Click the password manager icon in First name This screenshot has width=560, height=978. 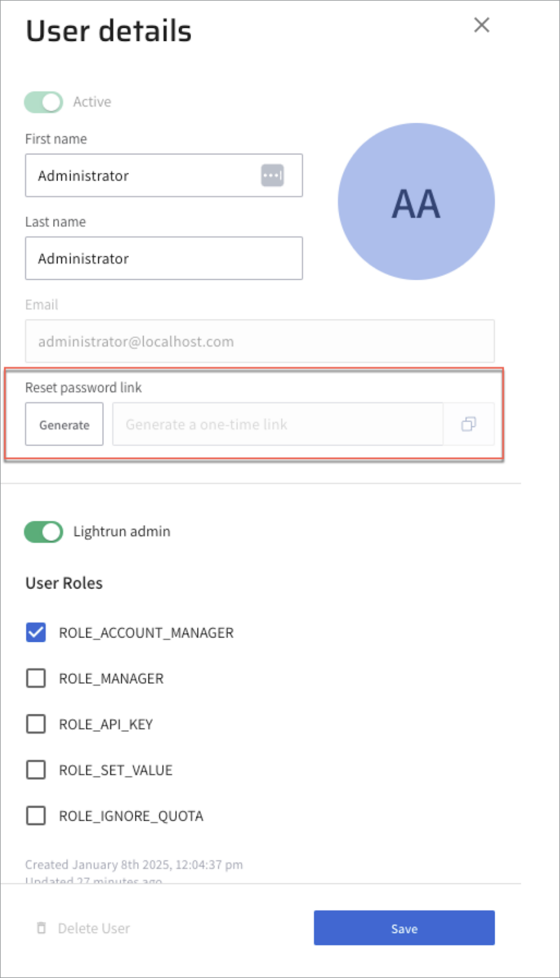tap(272, 175)
